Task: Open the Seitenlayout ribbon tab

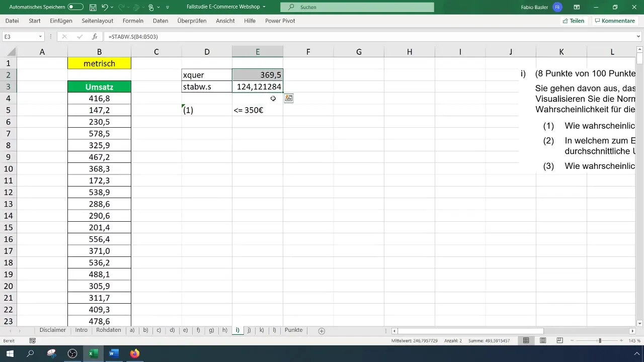Action: [x=98, y=21]
